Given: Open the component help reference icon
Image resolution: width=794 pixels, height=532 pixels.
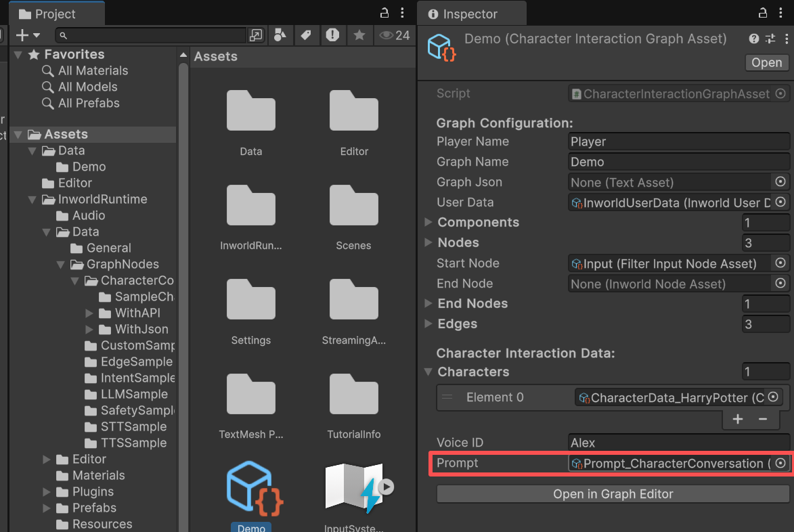Looking at the screenshot, I should [x=753, y=39].
